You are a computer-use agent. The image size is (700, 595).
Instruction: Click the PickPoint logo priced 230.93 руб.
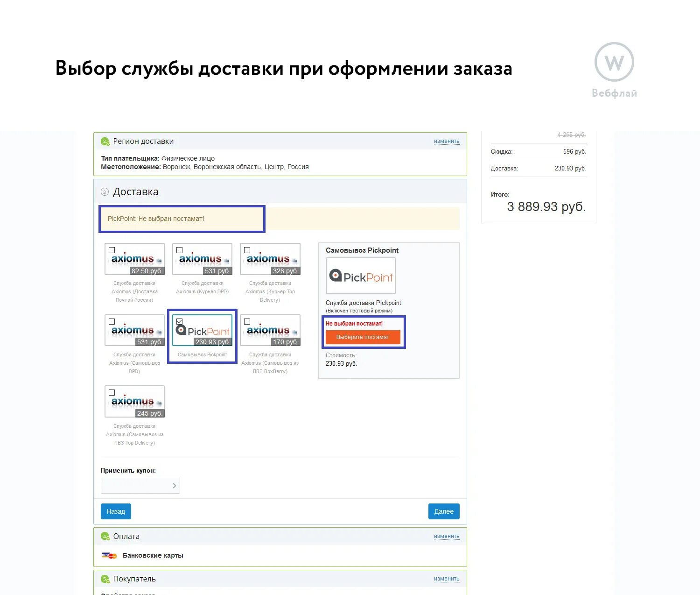pyautogui.click(x=203, y=331)
